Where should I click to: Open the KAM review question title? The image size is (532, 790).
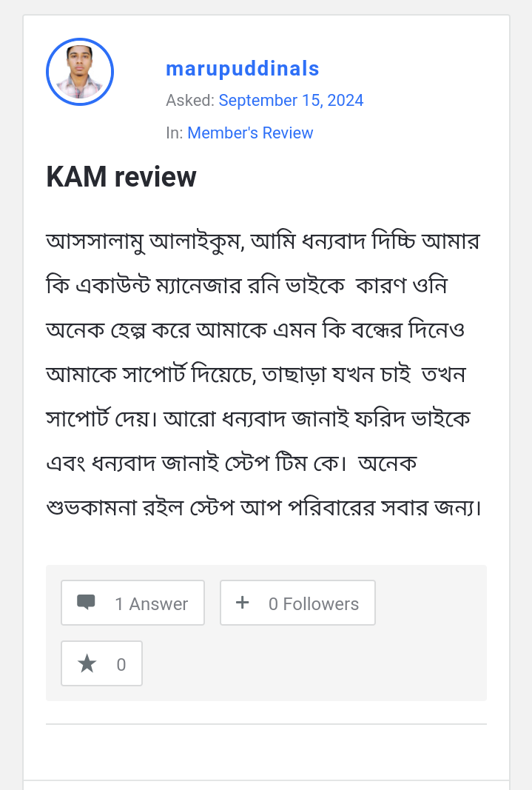(x=121, y=178)
